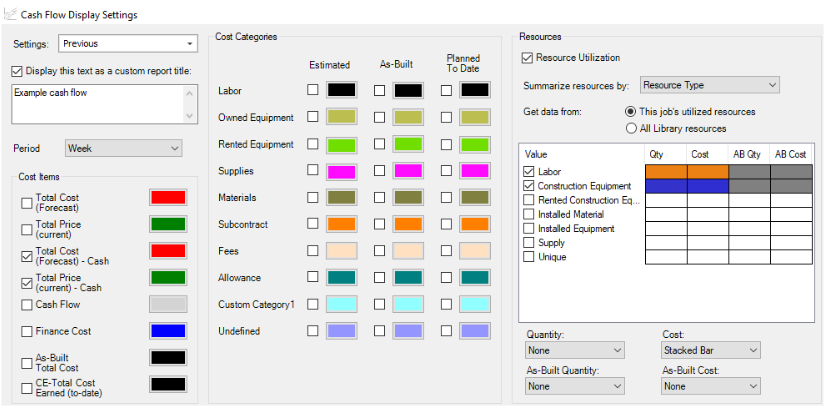This screenshot has height=409, width=829.
Task: Expand the Summarize resources by dropdown
Action: point(709,85)
